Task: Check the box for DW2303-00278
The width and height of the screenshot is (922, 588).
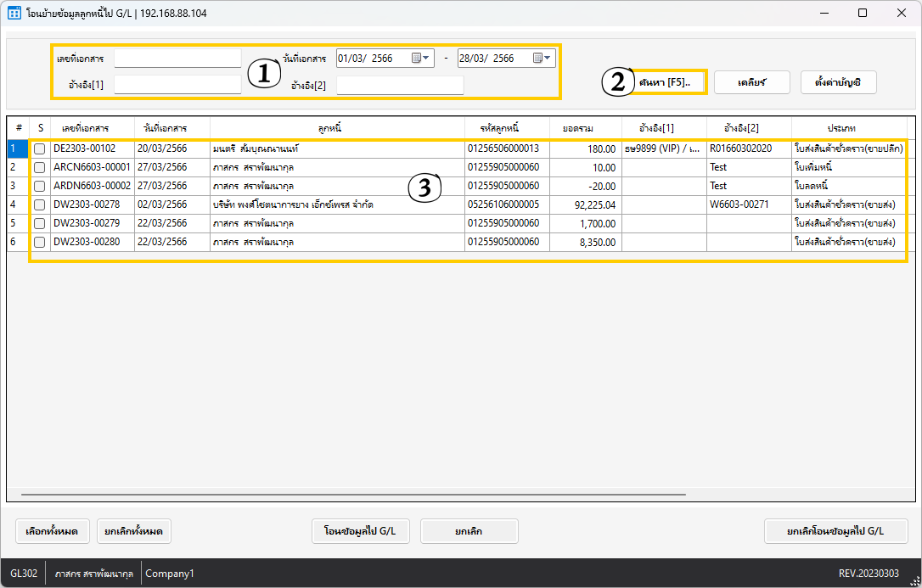Action: [x=40, y=204]
